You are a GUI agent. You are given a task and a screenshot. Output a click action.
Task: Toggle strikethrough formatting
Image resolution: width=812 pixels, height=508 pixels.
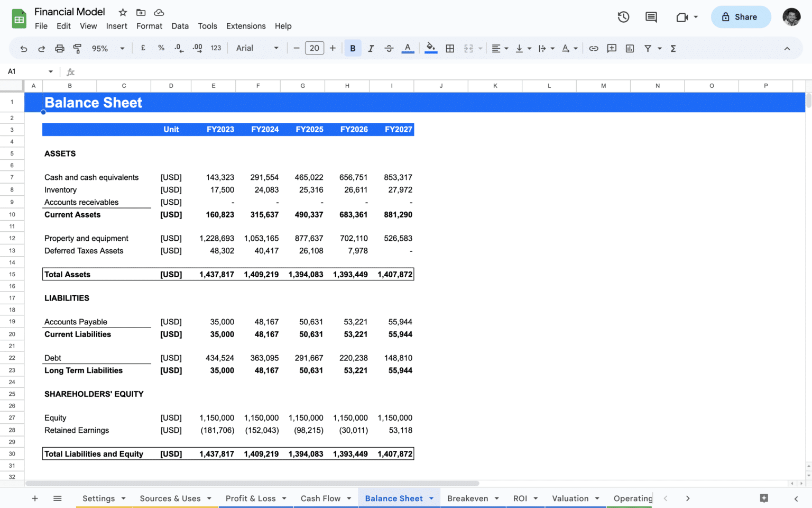tap(389, 48)
